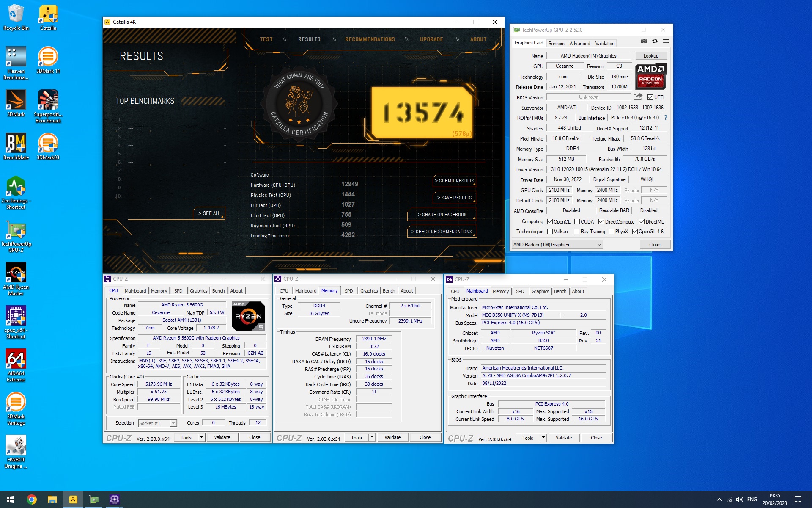Click ENG language indicator in the tray
The image size is (812, 508).
click(x=752, y=500)
